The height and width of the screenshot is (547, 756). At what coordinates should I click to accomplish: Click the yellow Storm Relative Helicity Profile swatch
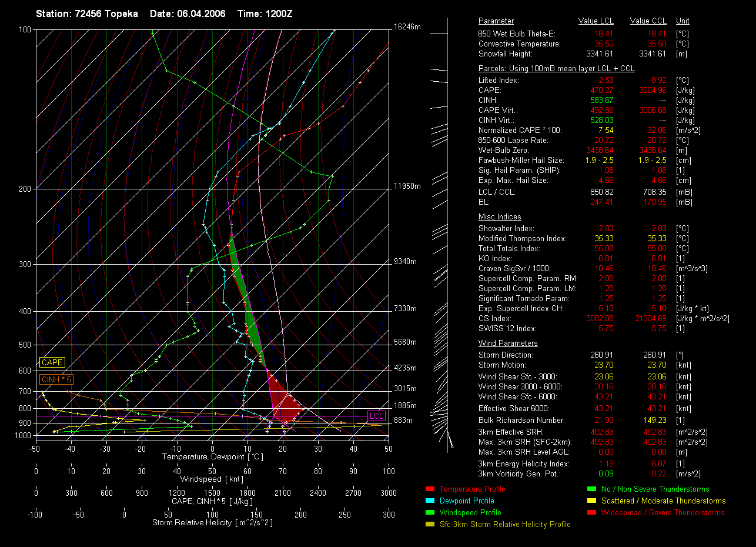tap(429, 525)
